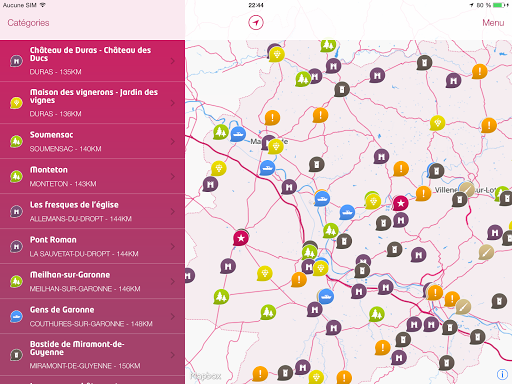This screenshot has width=512, height=384.
Task: Expand Monteton row chevron
Action: coord(173,176)
